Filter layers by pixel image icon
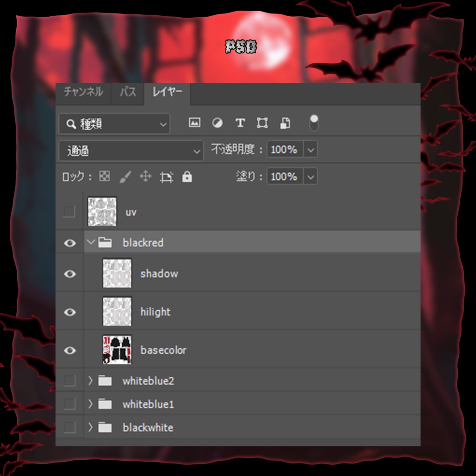 (195, 123)
